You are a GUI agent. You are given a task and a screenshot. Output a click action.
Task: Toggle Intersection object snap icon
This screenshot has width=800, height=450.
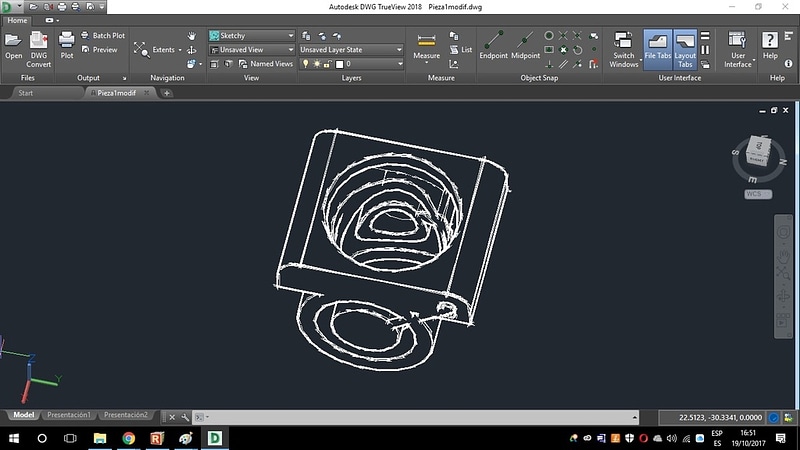click(x=563, y=36)
